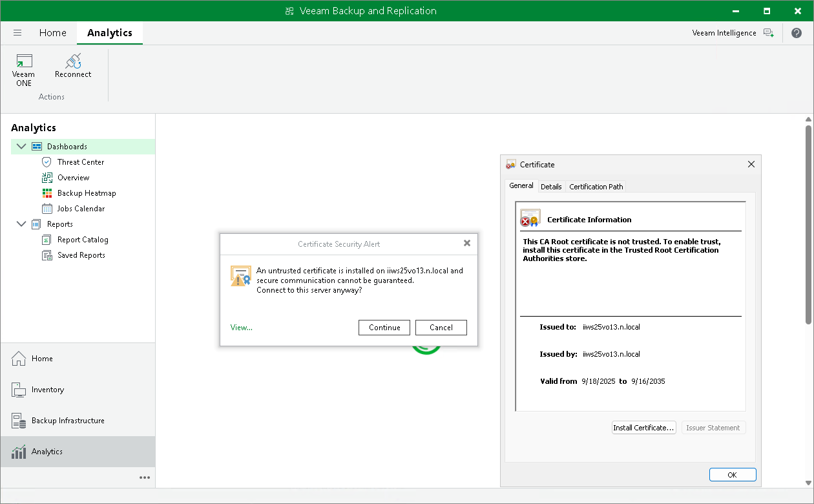The height and width of the screenshot is (504, 814).
Task: Click the Analytics pane heading
Action: (34, 128)
